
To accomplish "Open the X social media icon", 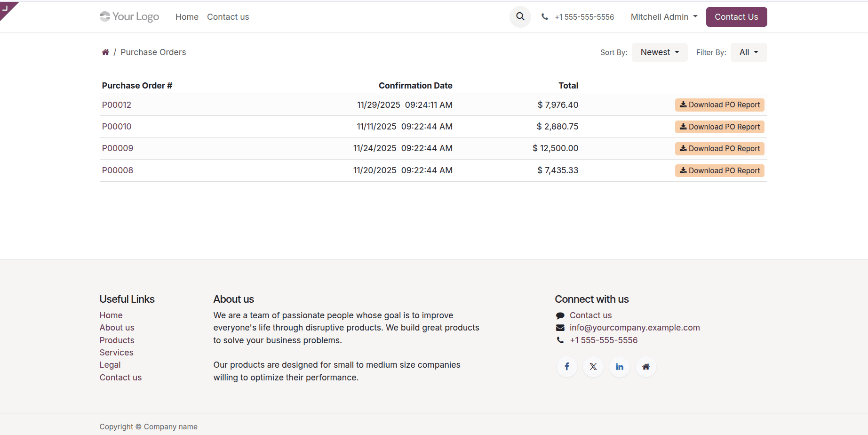I will point(593,367).
